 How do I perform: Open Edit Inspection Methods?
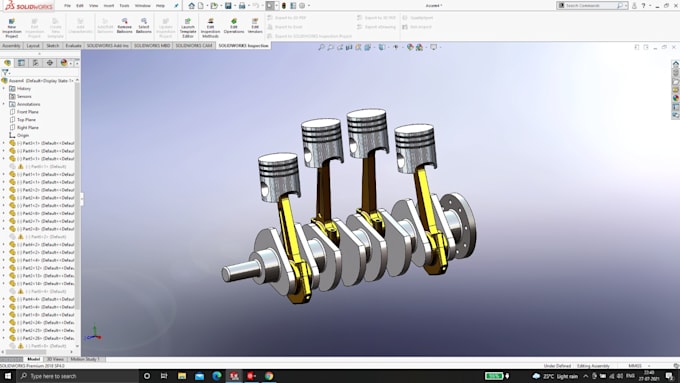click(x=210, y=28)
